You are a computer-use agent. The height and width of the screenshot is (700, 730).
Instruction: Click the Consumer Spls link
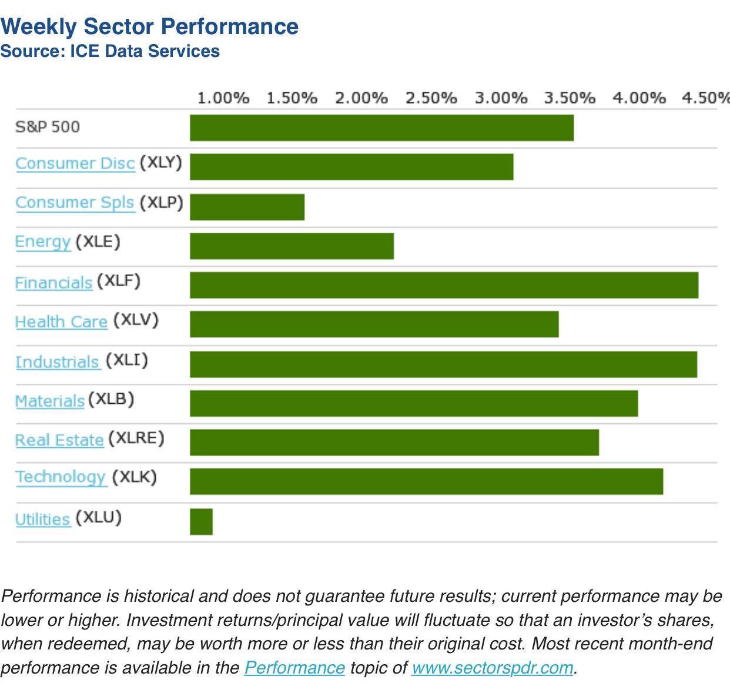[75, 202]
